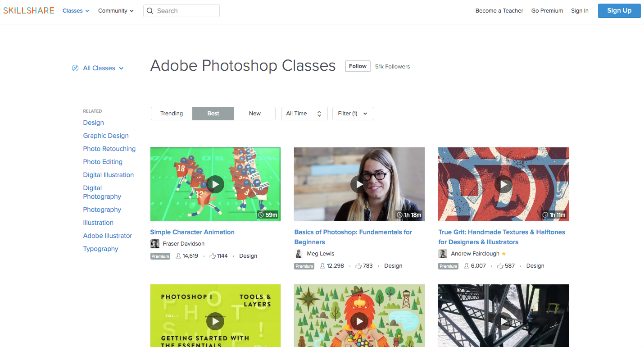Click the students icon showing 12,298
644x347 pixels.
322,266
